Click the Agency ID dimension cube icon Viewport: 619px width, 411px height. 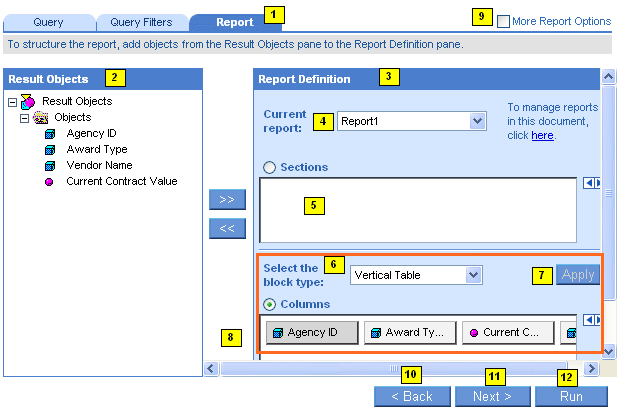(49, 134)
